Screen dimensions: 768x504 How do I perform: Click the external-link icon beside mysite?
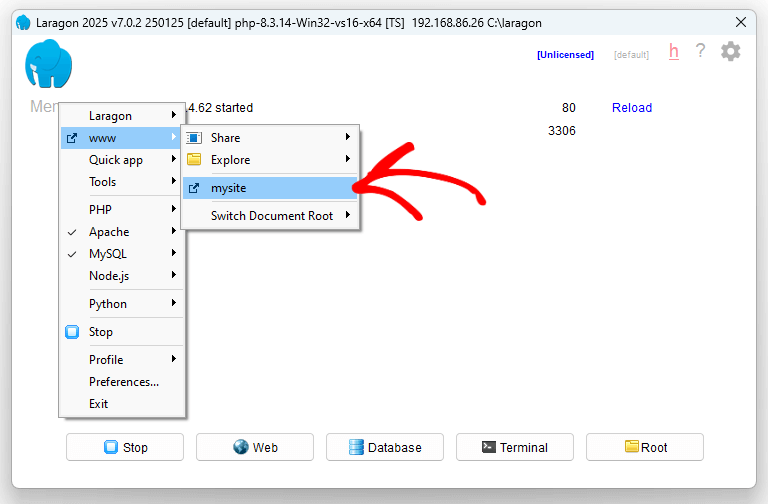(x=194, y=188)
